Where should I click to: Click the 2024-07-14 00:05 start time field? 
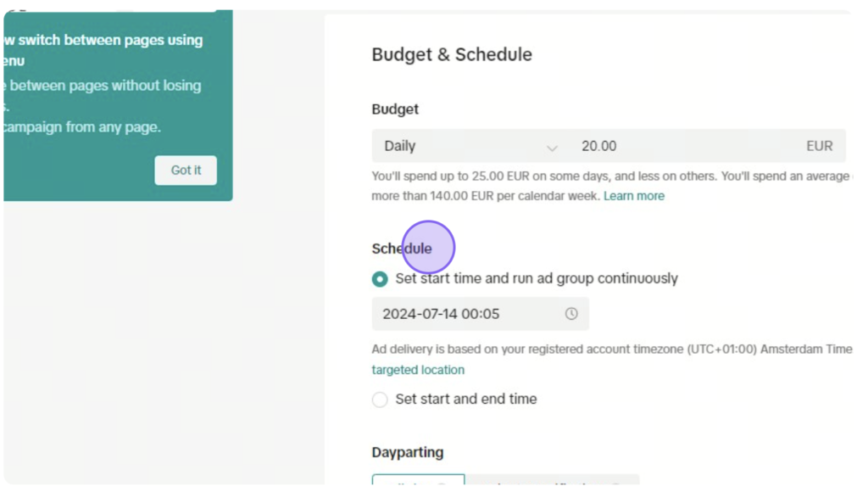[x=481, y=314]
